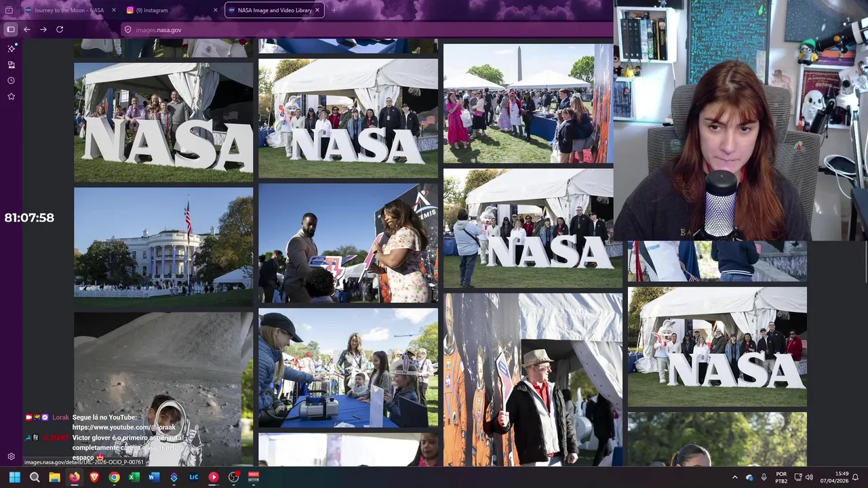The width and height of the screenshot is (868, 488).
Task: Select the NASA Image and Video Library tab
Action: click(274, 10)
